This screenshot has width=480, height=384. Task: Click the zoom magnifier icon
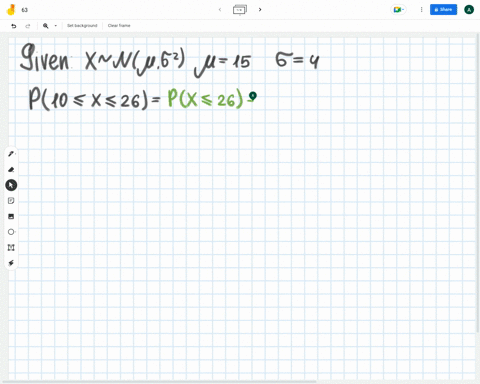point(46,26)
